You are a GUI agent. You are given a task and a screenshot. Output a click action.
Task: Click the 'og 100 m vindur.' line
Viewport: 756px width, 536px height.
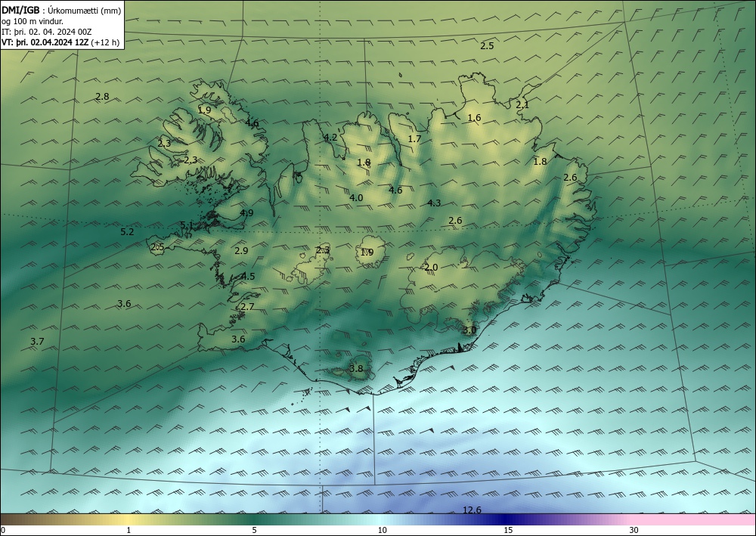point(33,21)
